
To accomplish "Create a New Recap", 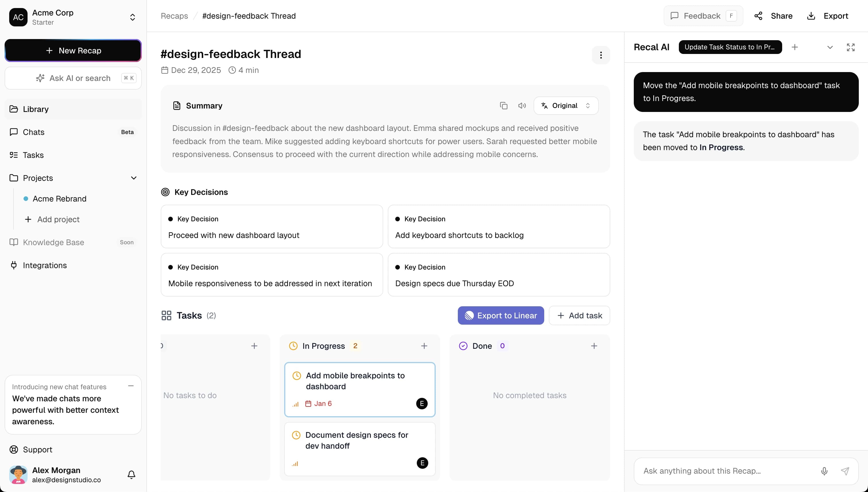I will pyautogui.click(x=73, y=50).
